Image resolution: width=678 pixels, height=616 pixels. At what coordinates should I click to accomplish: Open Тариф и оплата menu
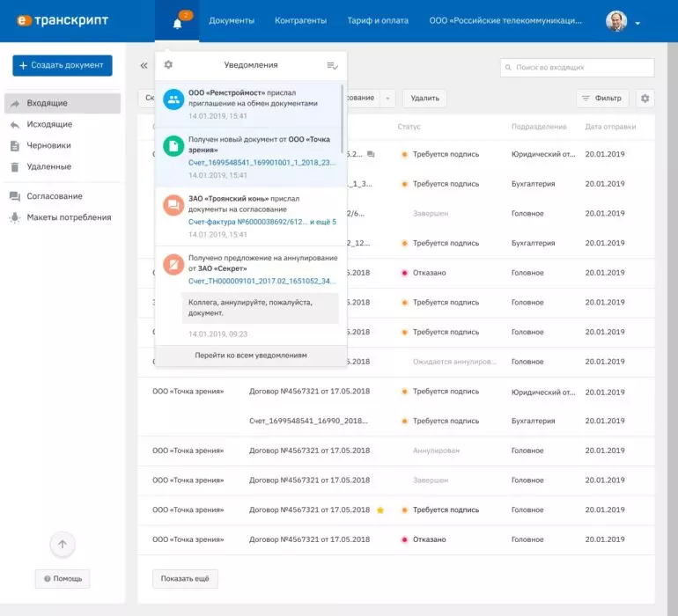point(378,21)
